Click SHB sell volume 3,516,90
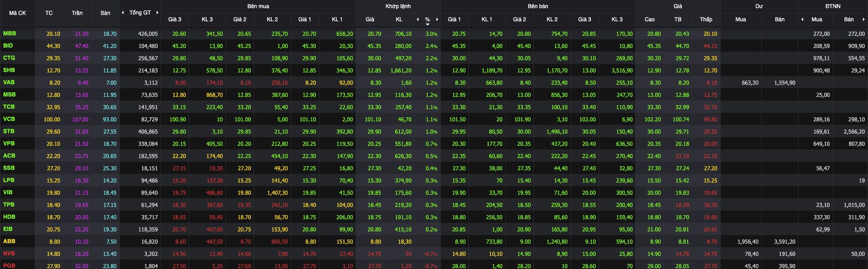The width and height of the screenshot is (868, 269). coord(622,71)
